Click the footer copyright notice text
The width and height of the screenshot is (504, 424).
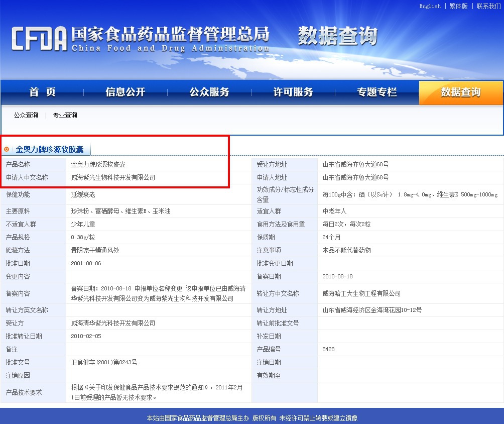point(252,418)
